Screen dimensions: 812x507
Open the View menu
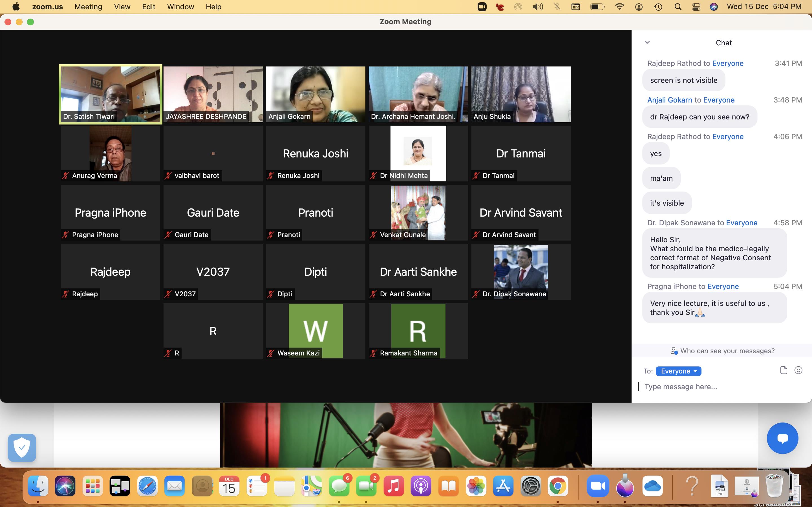(x=122, y=7)
